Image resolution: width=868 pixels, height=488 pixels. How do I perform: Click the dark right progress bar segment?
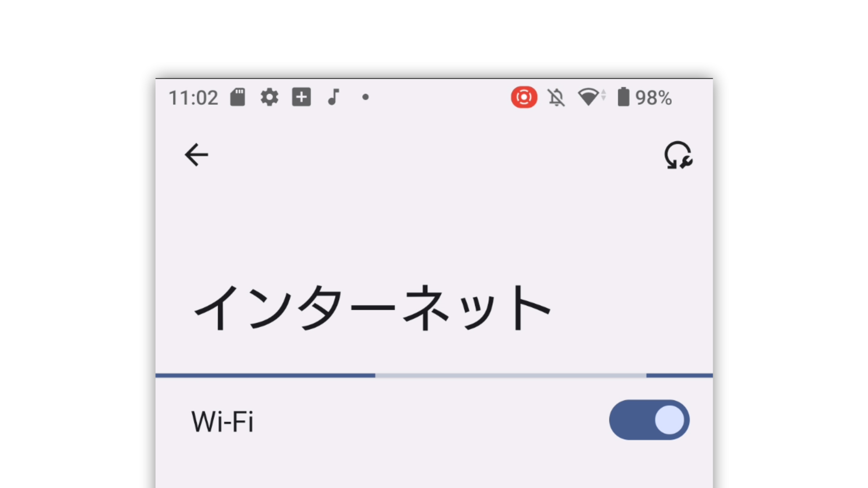[x=679, y=375]
